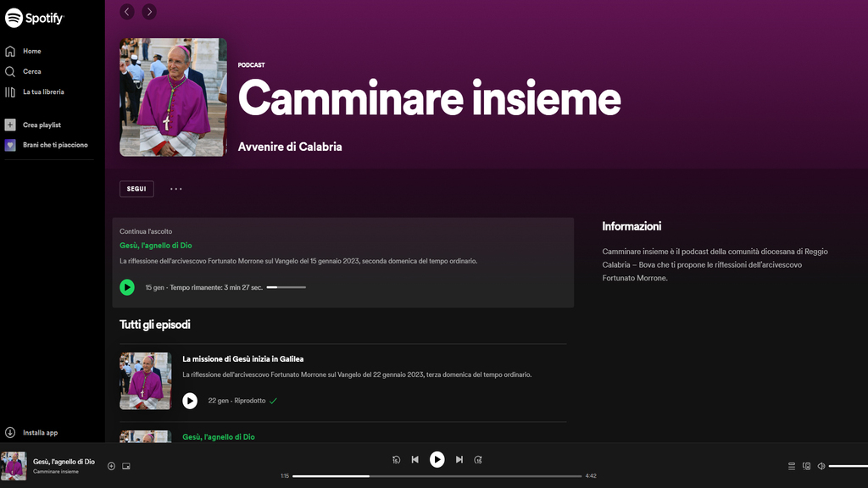This screenshot has width=868, height=488.
Task: Add current episode with plus icon
Action: [111, 466]
